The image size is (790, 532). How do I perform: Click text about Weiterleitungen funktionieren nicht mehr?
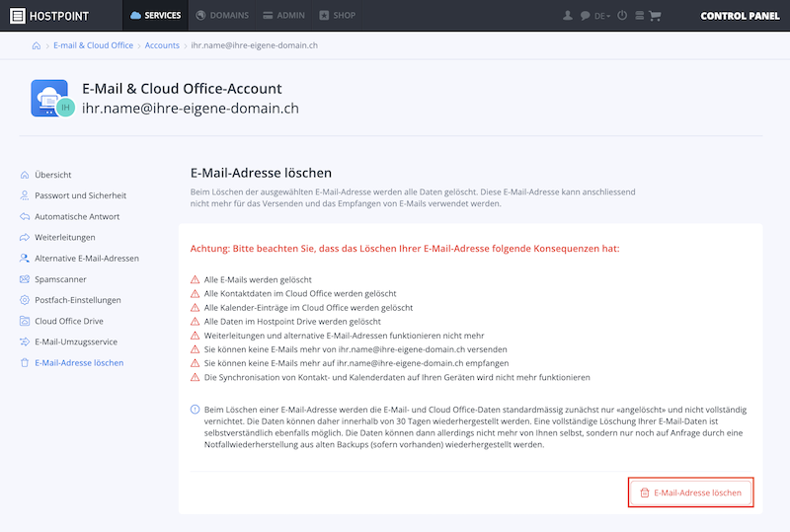[x=344, y=336]
